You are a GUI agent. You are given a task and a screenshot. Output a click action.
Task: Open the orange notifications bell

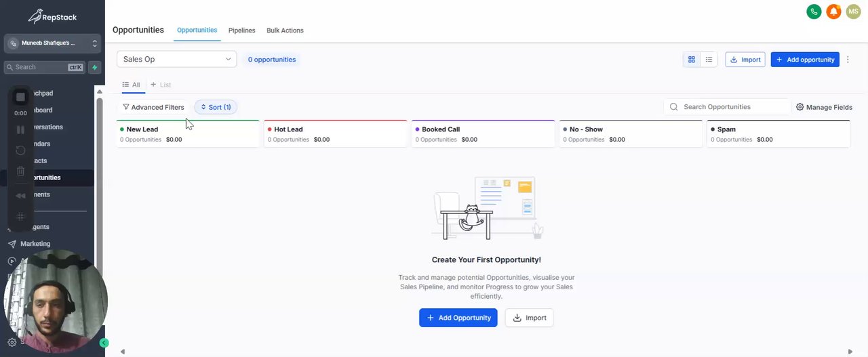point(833,12)
